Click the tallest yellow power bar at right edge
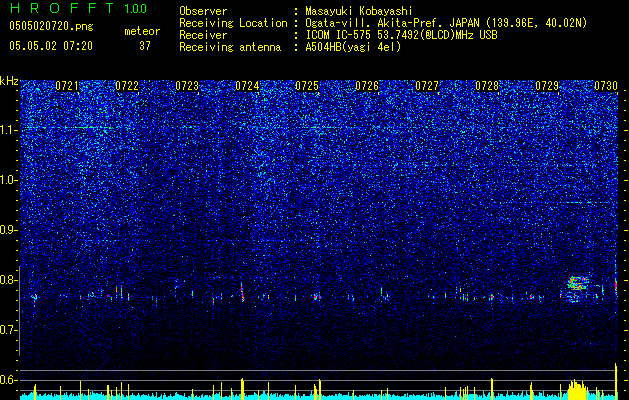The image size is (629, 400). tap(616, 381)
